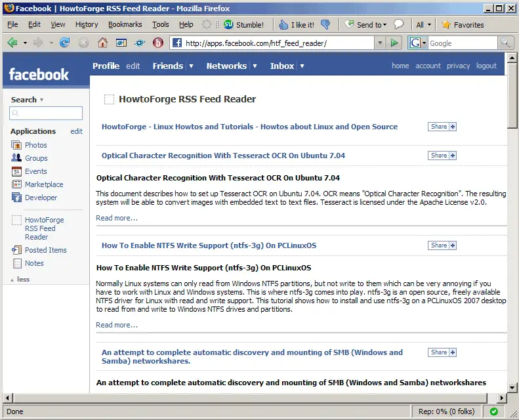Go to Profile in Facebook nav
The height and width of the screenshot is (420, 519).
tap(106, 66)
